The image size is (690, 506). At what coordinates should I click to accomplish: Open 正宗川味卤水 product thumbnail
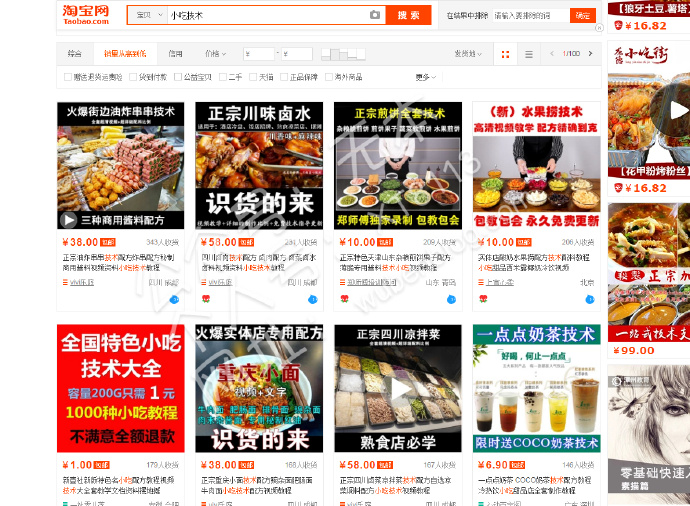(x=259, y=165)
